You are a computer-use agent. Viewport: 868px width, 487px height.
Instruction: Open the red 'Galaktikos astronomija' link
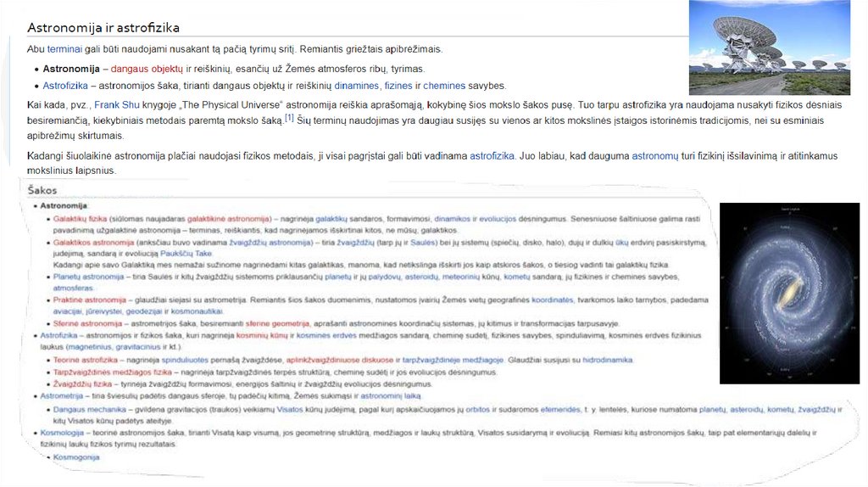(93, 243)
